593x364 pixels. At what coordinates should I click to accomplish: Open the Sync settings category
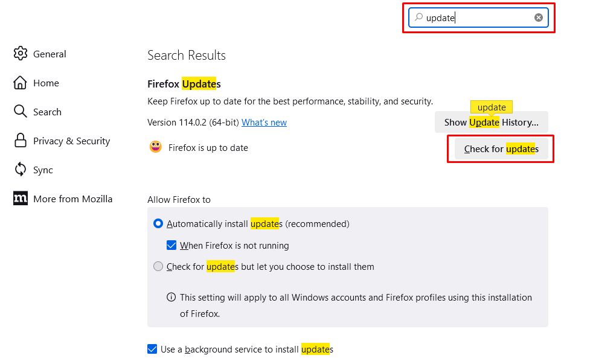click(x=43, y=170)
